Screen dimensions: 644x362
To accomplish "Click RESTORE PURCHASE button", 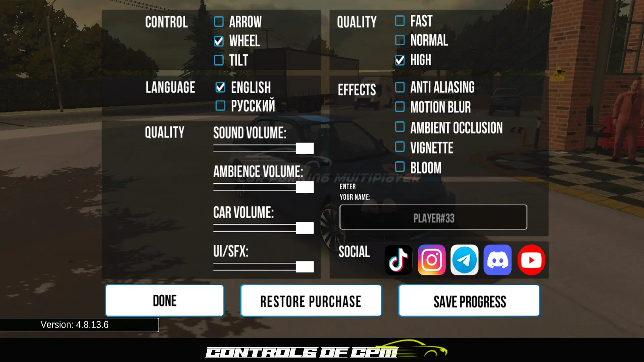I will pyautogui.click(x=311, y=301).
